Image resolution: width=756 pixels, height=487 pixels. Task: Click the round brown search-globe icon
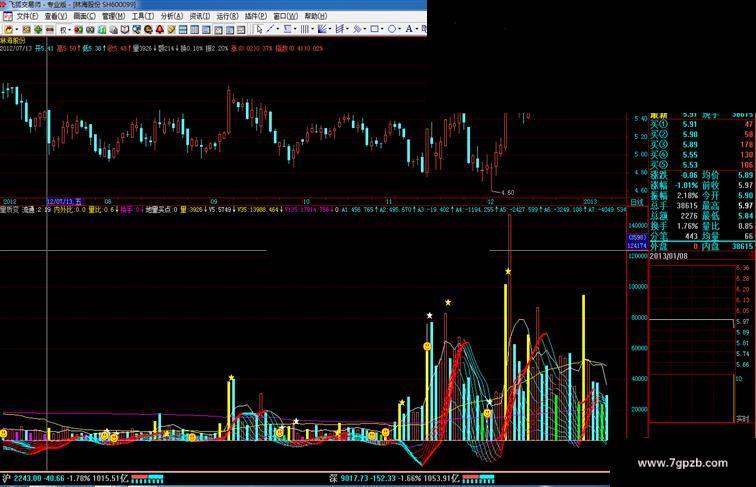(148, 29)
